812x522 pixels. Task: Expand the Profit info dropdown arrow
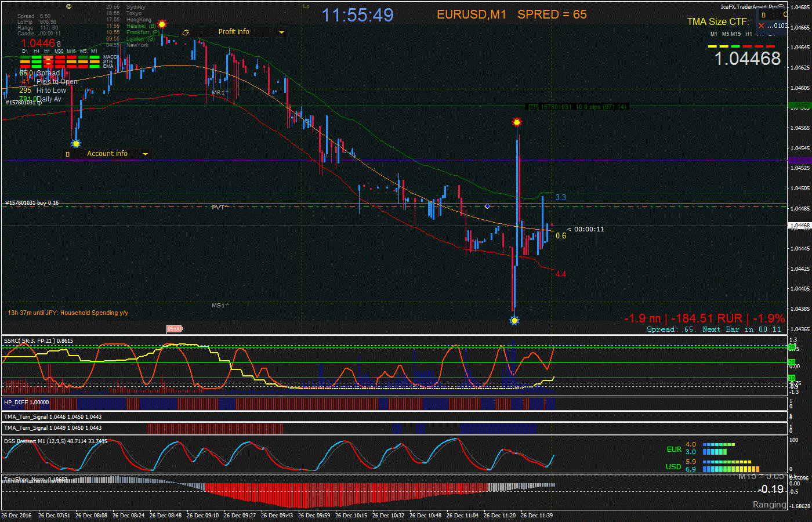click(x=282, y=32)
